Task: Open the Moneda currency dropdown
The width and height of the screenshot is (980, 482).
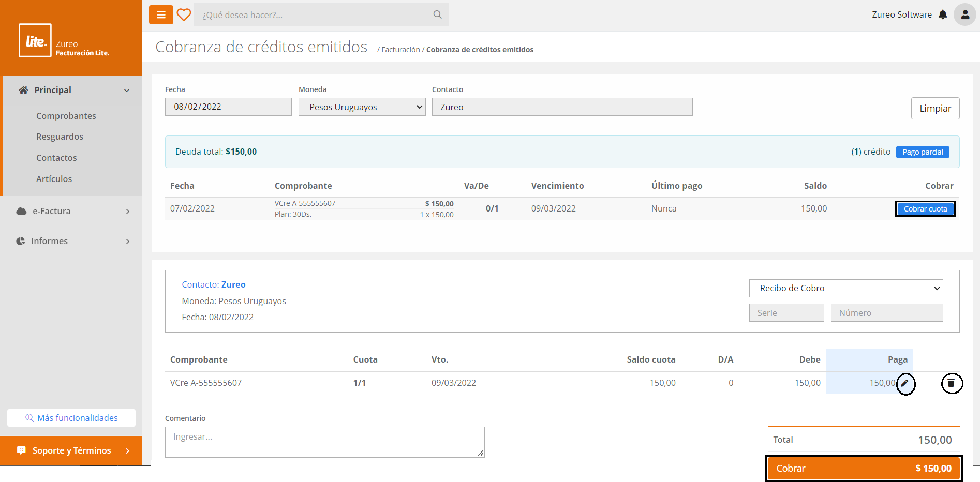Action: coord(362,107)
